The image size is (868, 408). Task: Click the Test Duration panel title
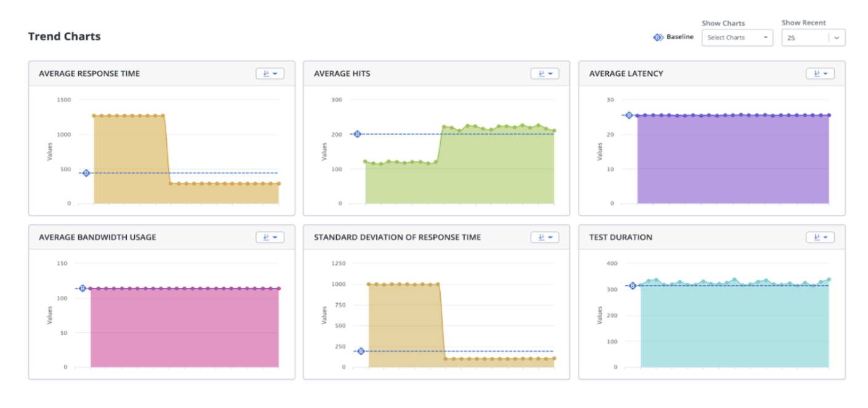[621, 237]
